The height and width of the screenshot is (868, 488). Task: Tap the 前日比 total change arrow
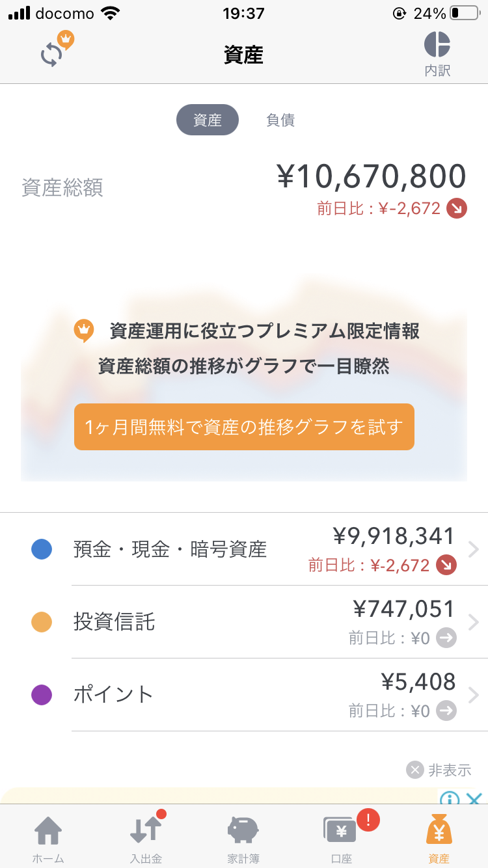click(x=457, y=209)
